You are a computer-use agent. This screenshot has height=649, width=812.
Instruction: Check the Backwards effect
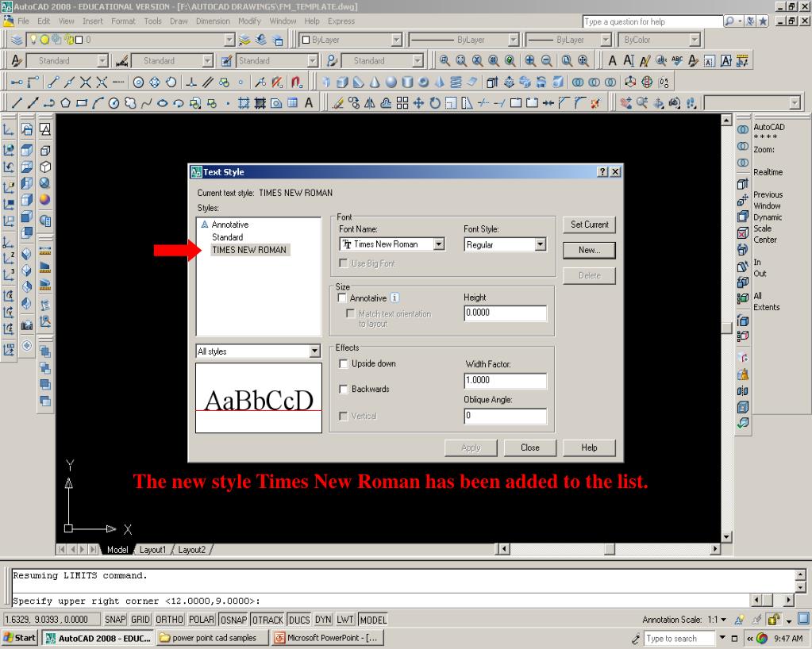[x=343, y=390]
